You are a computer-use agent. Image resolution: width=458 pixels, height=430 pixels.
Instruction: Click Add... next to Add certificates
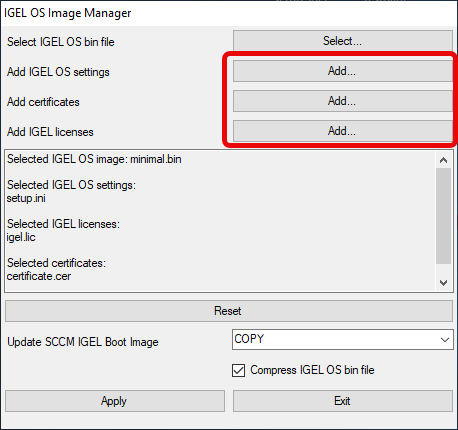point(343,101)
